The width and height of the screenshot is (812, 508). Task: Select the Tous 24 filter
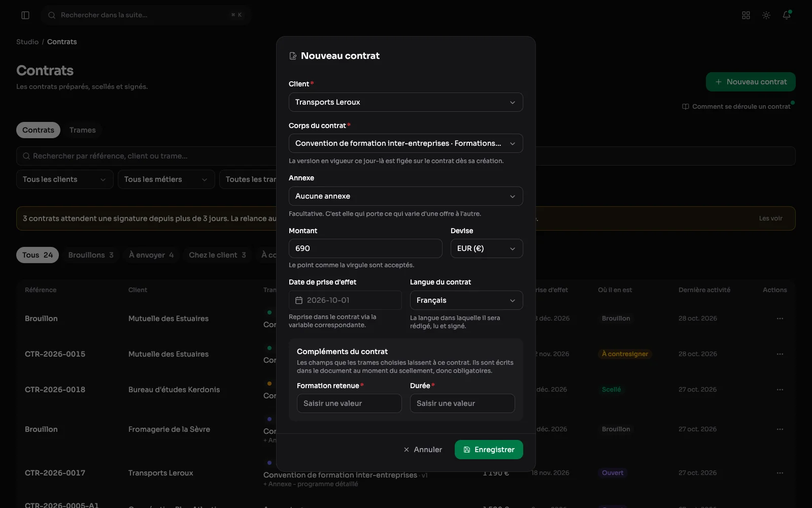pos(38,255)
